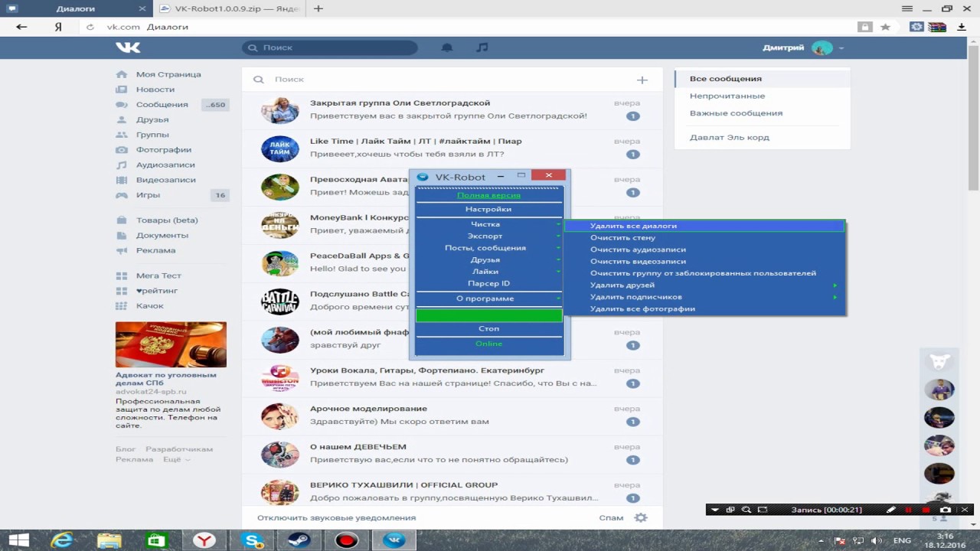980x551 pixels.
Task: Open Steam from the taskbar
Action: tap(299, 540)
